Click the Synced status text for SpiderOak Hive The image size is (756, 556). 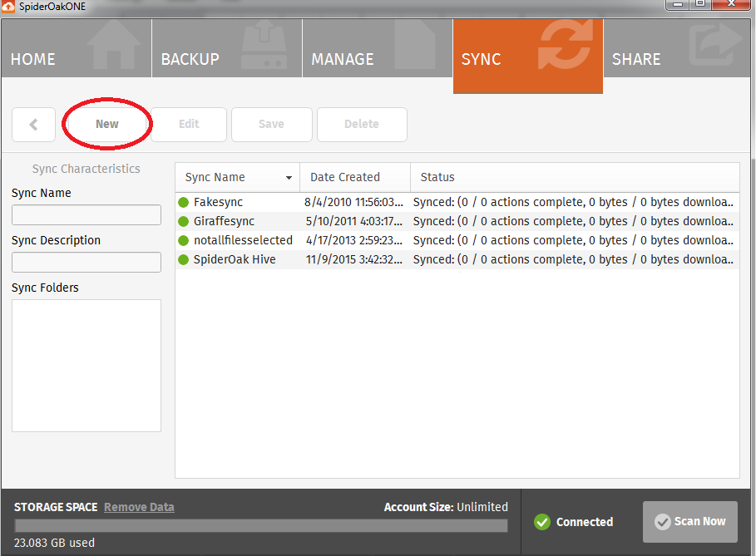coord(573,259)
